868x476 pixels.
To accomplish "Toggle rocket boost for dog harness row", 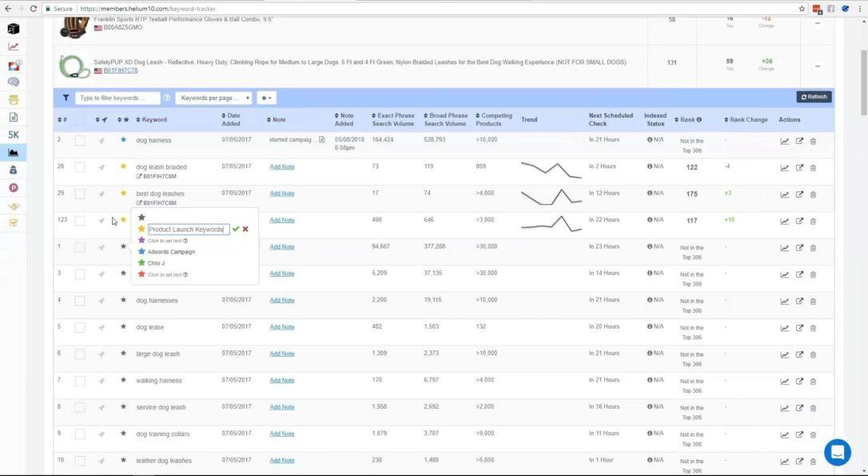I will [x=102, y=141].
